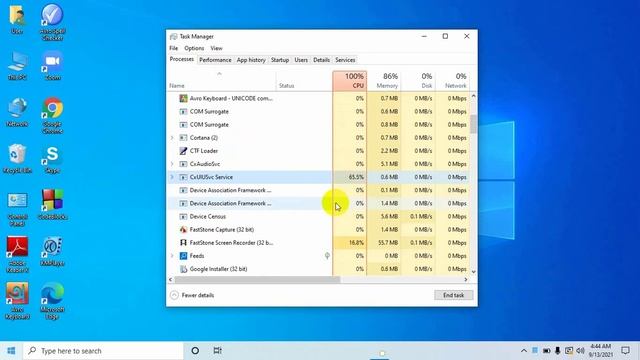Open the Recycle Bin icon

[17, 159]
